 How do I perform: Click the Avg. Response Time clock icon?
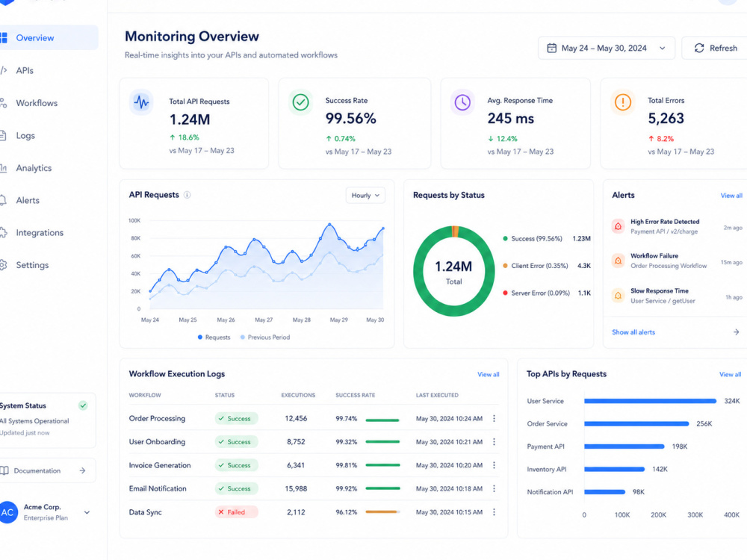tap(462, 102)
